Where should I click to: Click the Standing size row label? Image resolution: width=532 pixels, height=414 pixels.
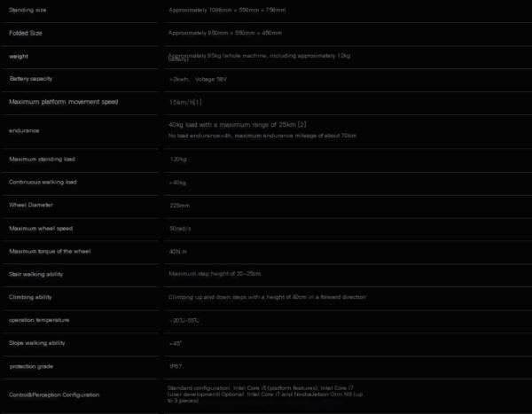tap(27, 10)
